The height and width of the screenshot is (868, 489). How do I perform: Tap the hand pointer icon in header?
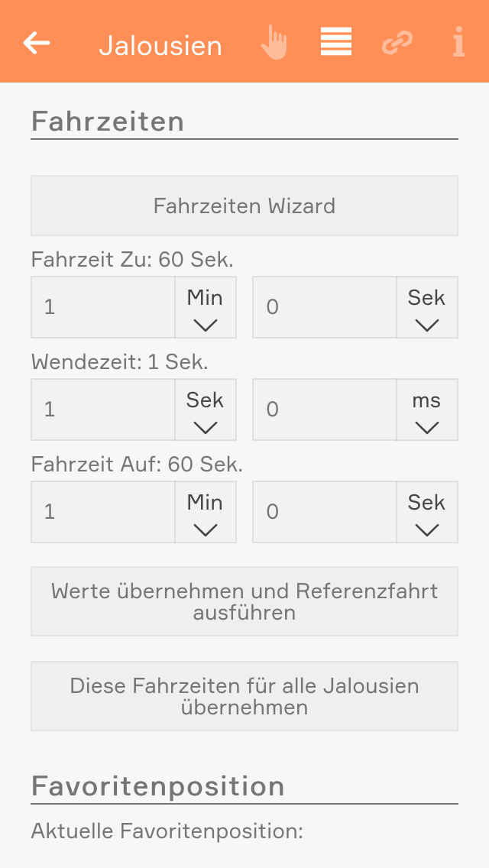point(274,43)
